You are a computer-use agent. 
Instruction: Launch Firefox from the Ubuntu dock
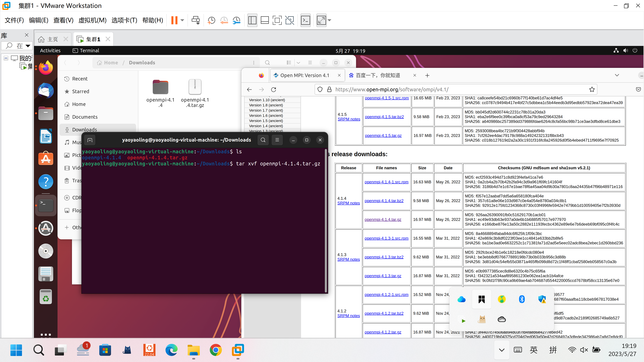[x=46, y=68]
